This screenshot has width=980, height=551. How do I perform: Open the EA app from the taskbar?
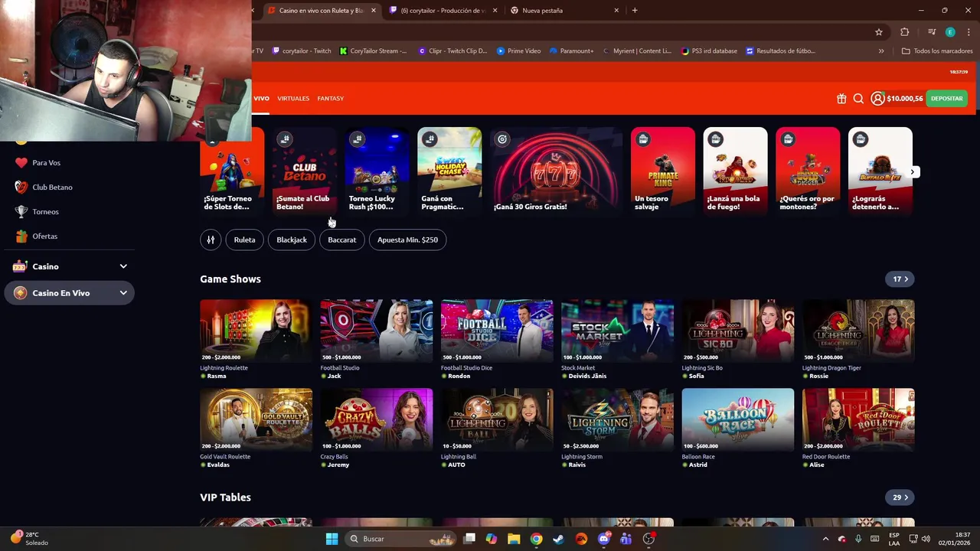click(x=581, y=539)
